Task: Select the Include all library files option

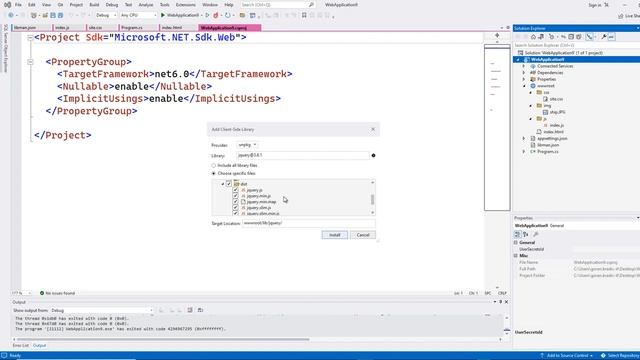Action: [234, 165]
